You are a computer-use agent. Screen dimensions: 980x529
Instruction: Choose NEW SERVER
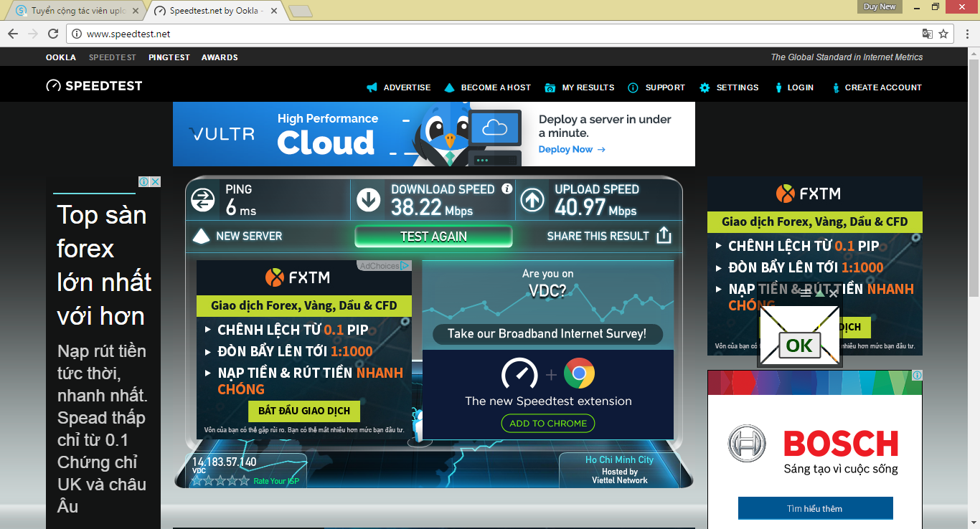pos(238,236)
